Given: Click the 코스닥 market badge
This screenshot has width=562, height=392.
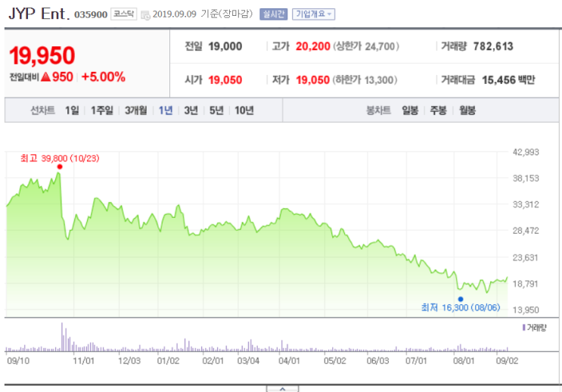Looking at the screenshot, I should [123, 14].
